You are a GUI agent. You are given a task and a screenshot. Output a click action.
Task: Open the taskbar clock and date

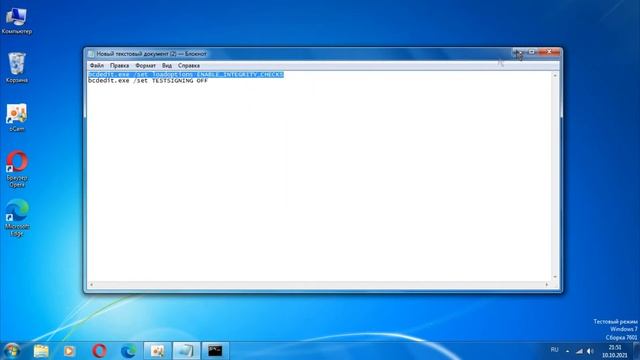(615, 351)
